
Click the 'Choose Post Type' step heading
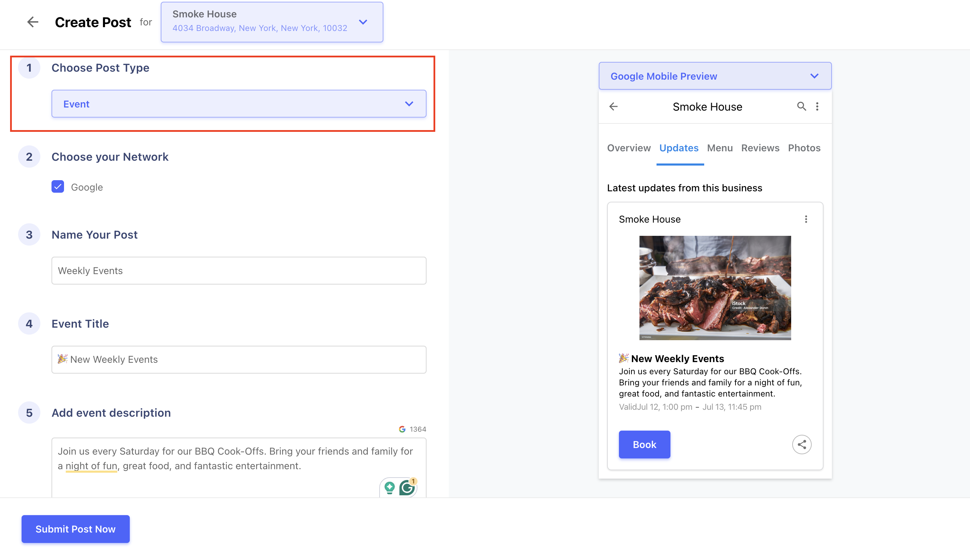coord(101,68)
